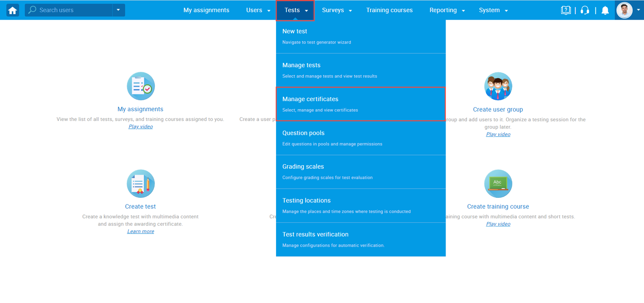This screenshot has height=303, width=644.
Task: Expand the System dropdown menu
Action: (493, 10)
